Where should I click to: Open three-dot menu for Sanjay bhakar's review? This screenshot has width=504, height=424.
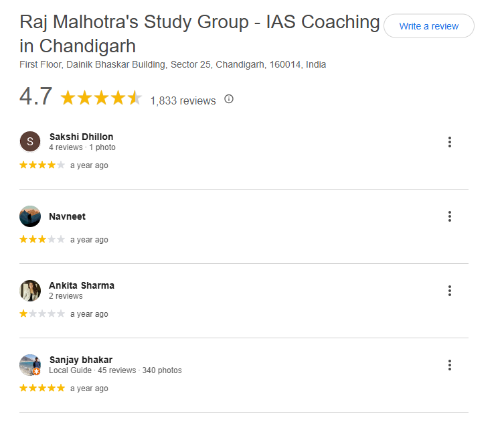pyautogui.click(x=450, y=365)
